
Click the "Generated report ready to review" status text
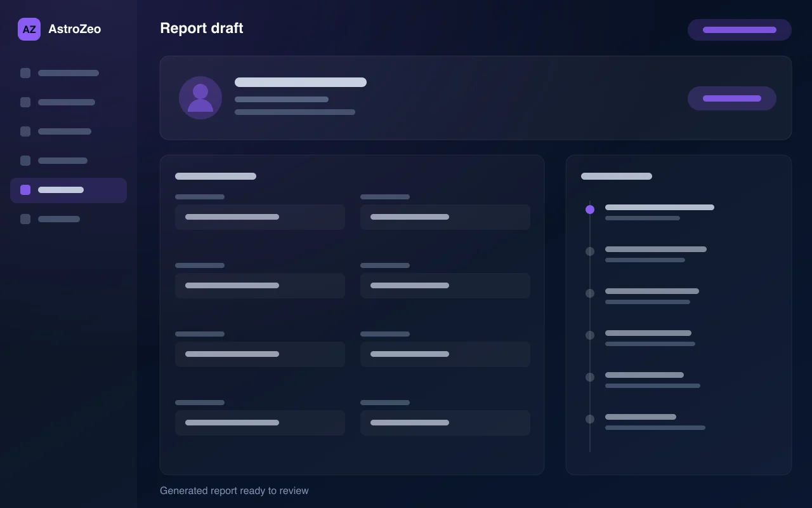pos(234,491)
